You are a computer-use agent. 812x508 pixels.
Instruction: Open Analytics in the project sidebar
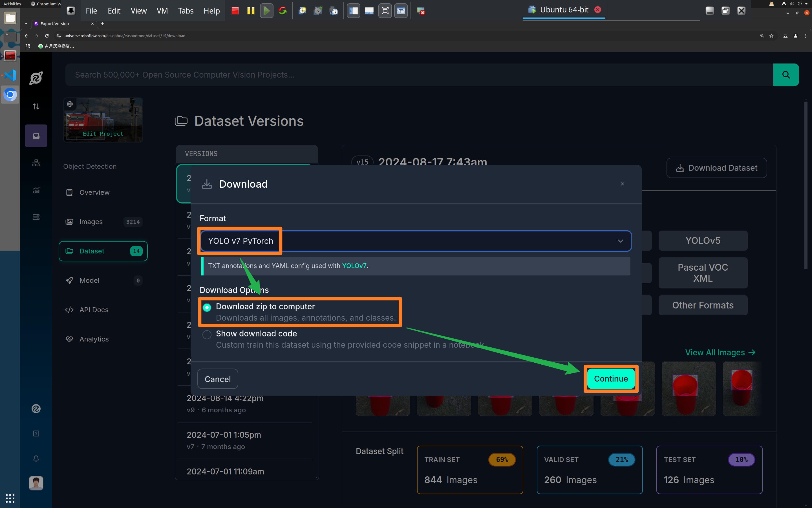pos(103,339)
